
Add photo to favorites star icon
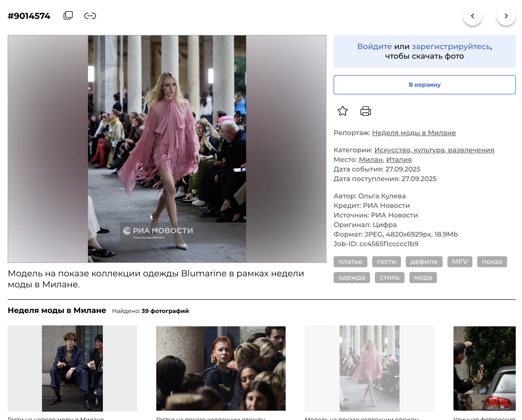pos(342,111)
